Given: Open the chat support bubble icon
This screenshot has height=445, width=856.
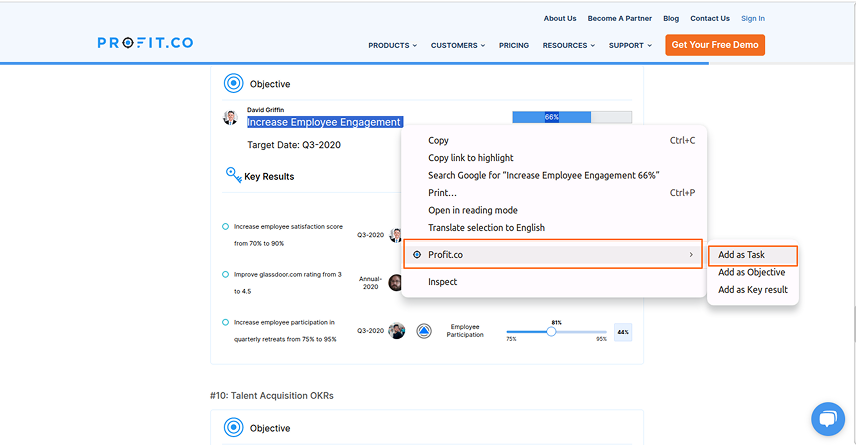Looking at the screenshot, I should tap(828, 419).
